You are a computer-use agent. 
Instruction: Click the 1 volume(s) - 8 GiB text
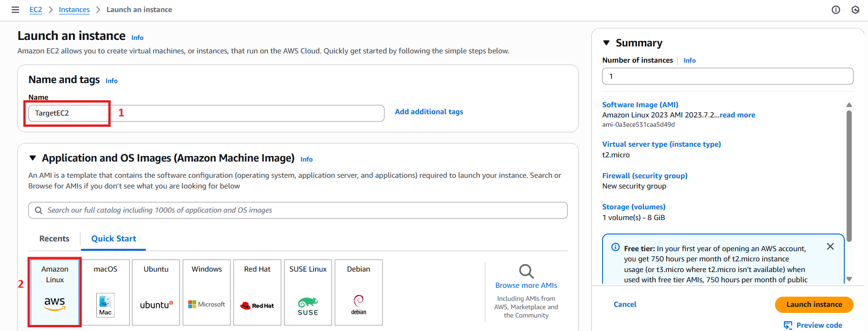[x=634, y=218]
